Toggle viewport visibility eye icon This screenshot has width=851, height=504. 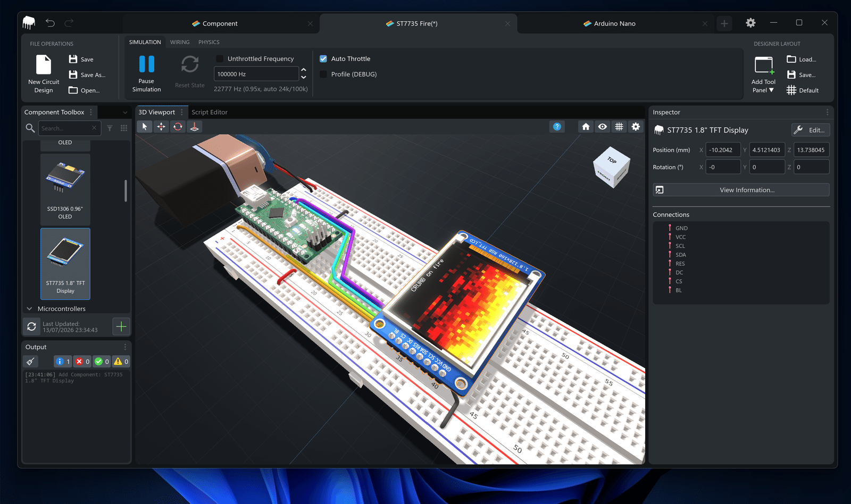602,127
